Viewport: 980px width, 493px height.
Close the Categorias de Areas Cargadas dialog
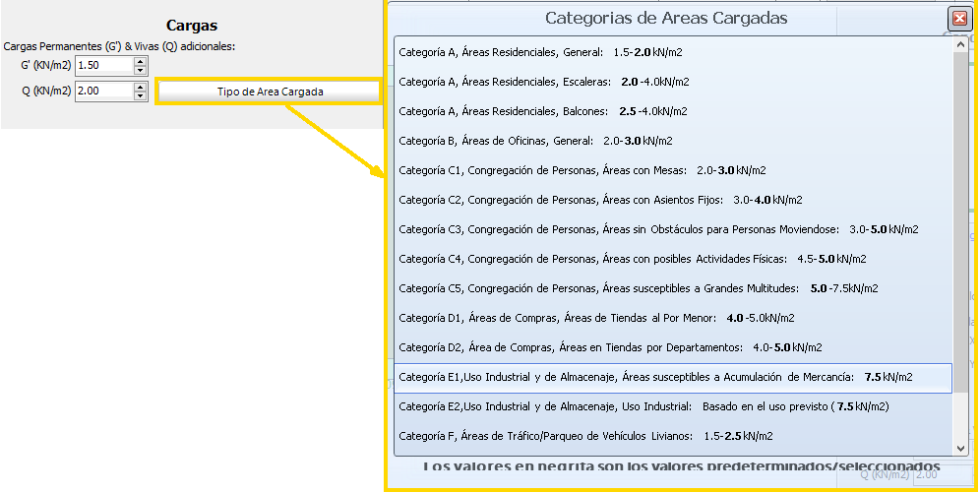point(958,19)
